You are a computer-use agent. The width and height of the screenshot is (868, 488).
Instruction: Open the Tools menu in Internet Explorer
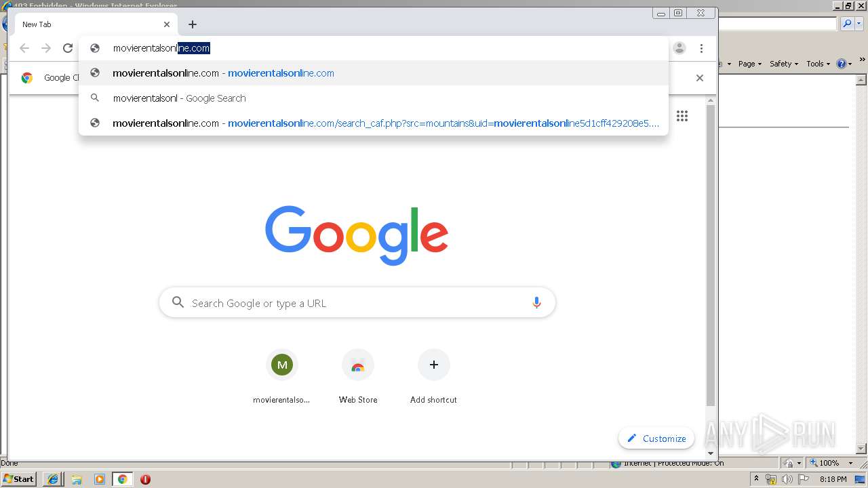tap(818, 64)
